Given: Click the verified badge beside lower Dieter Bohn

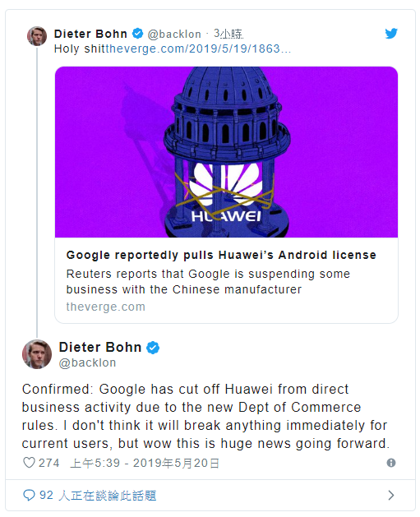Looking at the screenshot, I should [x=153, y=348].
